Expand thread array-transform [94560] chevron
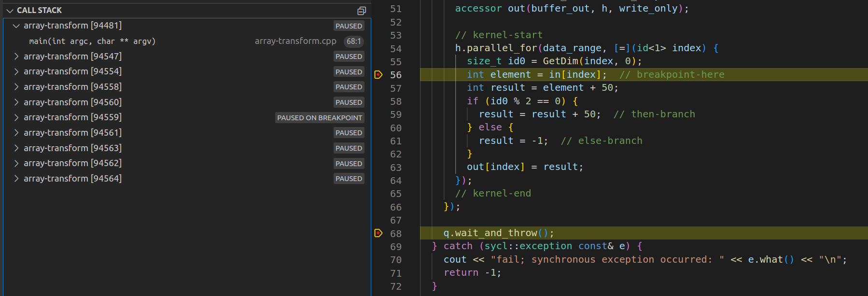Viewport: 868px width, 296px height. (16, 102)
